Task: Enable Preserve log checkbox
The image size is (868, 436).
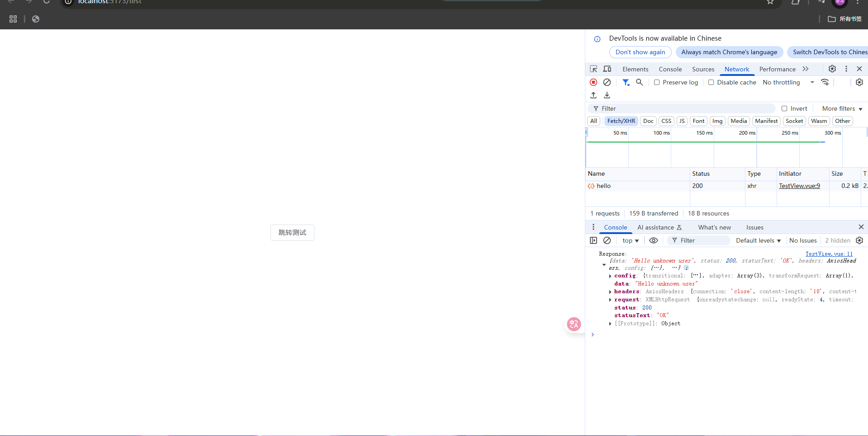Action: 657,82
